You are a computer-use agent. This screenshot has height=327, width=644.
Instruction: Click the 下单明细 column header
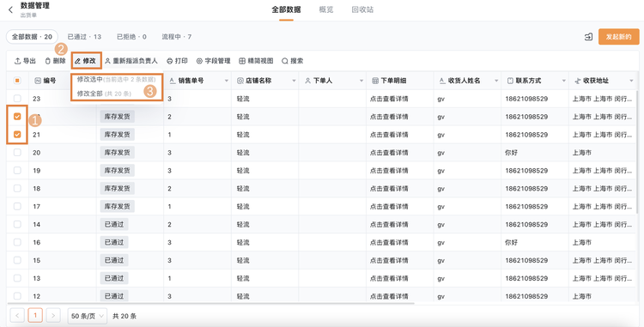point(389,81)
